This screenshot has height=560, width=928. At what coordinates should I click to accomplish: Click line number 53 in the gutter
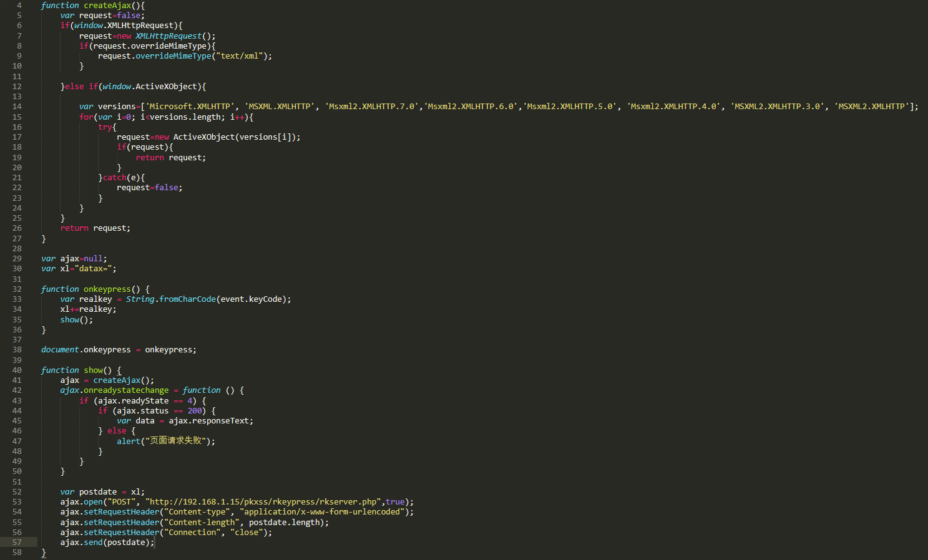coord(17,502)
